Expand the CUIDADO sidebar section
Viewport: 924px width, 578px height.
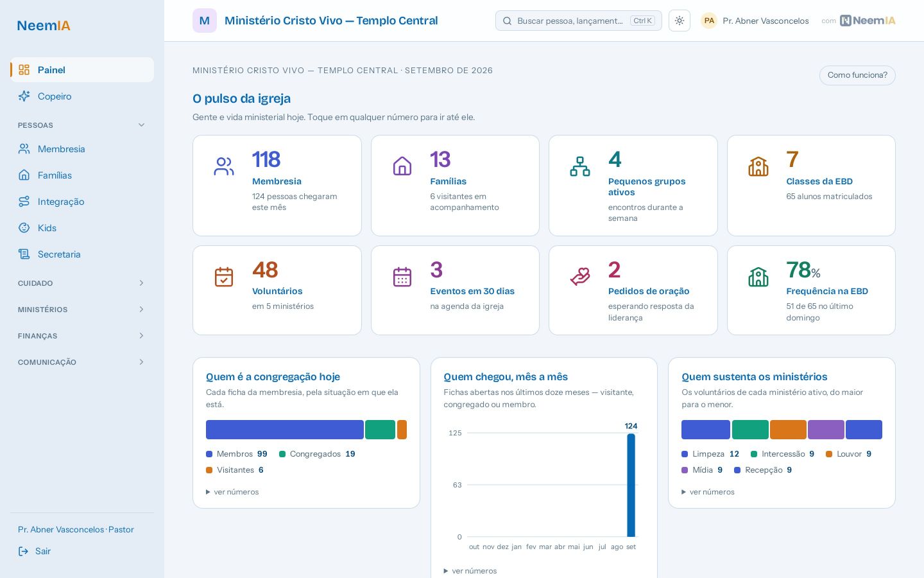(82, 283)
